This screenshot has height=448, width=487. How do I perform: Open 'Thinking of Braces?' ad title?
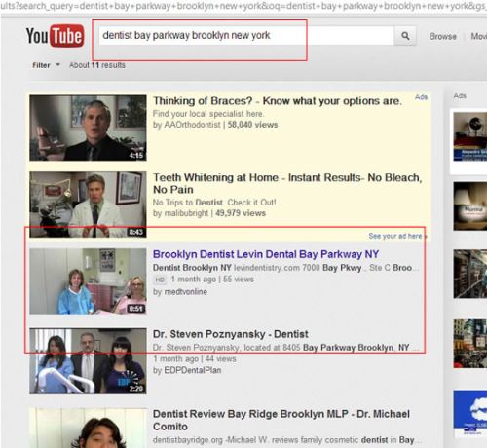pos(278,101)
